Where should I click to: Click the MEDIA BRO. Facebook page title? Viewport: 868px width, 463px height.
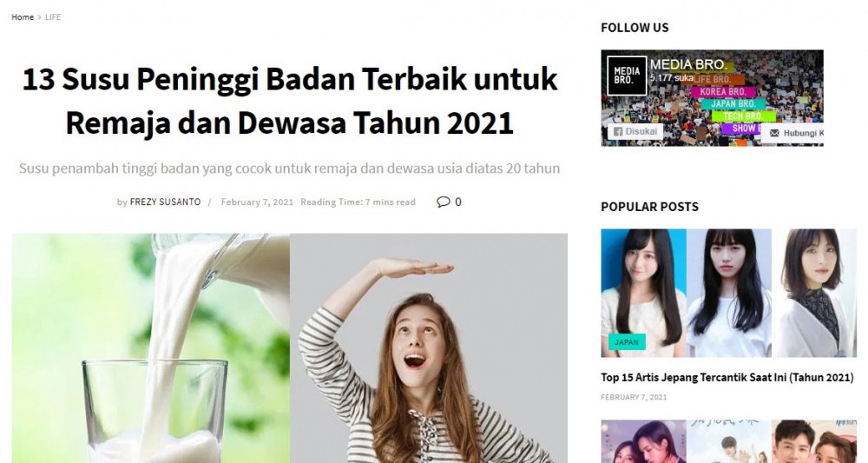point(688,65)
